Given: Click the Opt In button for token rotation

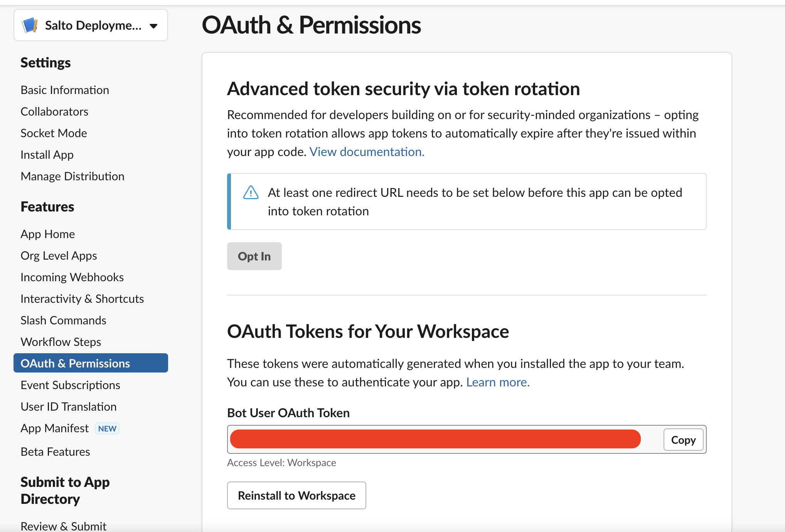Looking at the screenshot, I should (x=254, y=257).
